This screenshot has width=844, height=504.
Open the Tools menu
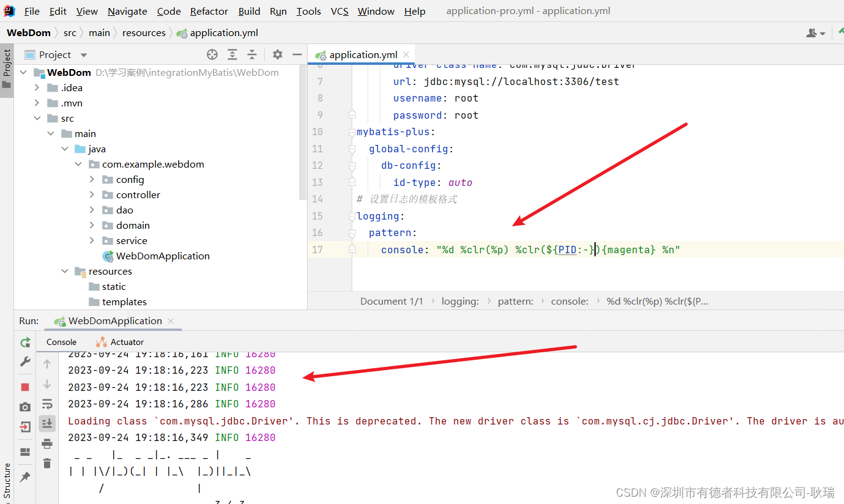coord(309,11)
